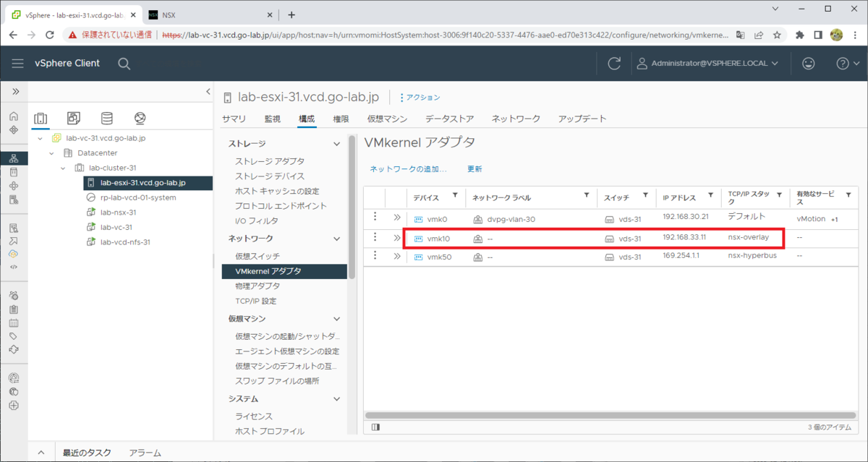Switch to the 権限 tab
The image size is (868, 462).
click(341, 119)
